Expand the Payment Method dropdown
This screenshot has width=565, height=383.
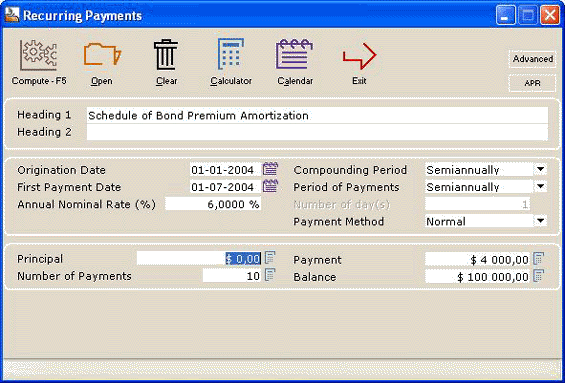[x=540, y=221]
